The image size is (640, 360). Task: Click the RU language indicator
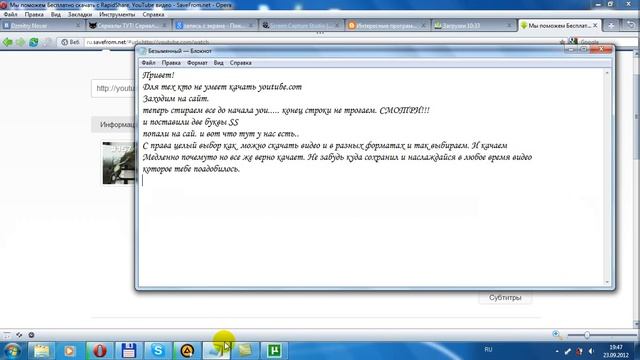tap(488, 350)
